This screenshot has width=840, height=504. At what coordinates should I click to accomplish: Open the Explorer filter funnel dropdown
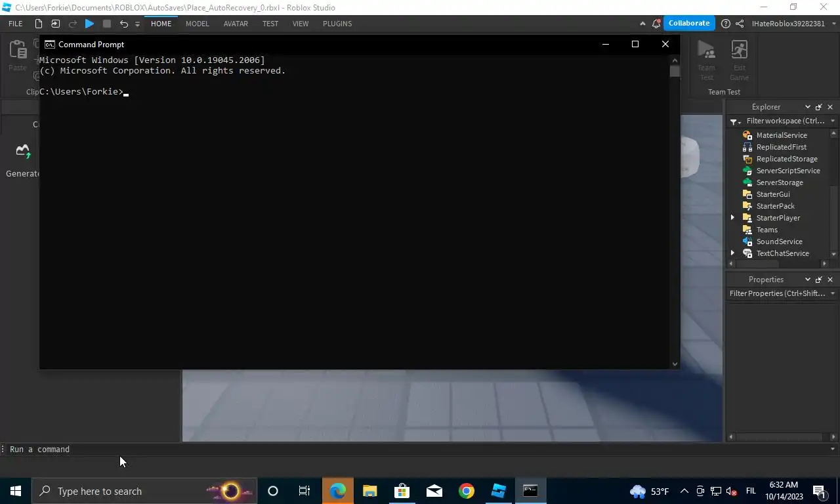pos(735,121)
